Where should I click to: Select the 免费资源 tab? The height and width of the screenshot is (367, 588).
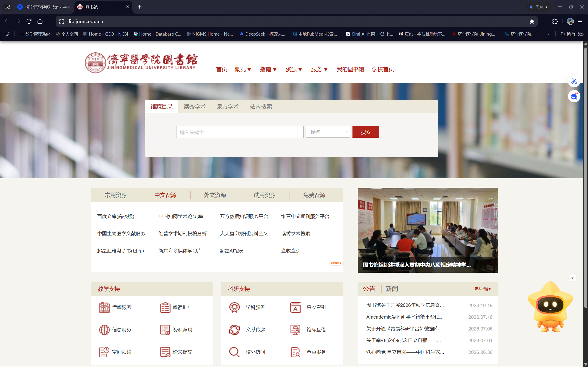pyautogui.click(x=314, y=195)
